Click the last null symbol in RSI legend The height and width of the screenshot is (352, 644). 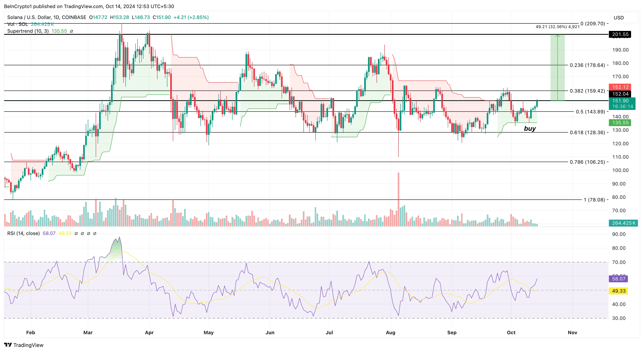click(95, 233)
